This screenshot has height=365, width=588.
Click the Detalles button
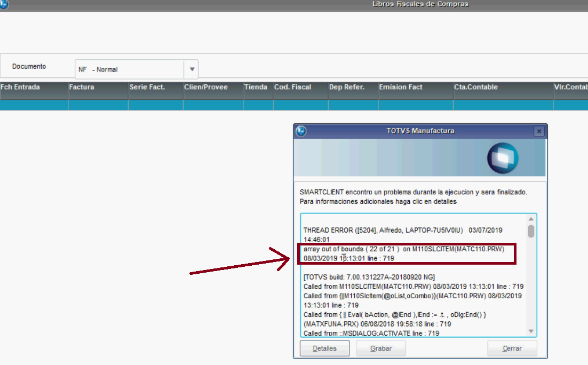click(325, 348)
